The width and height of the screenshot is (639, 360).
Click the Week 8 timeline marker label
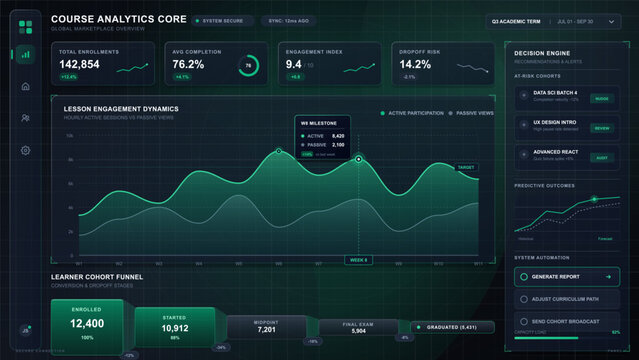coord(358,260)
